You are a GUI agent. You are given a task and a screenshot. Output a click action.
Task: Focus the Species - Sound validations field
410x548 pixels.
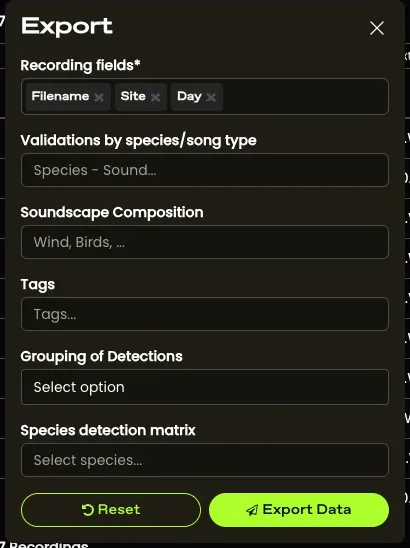point(205,170)
